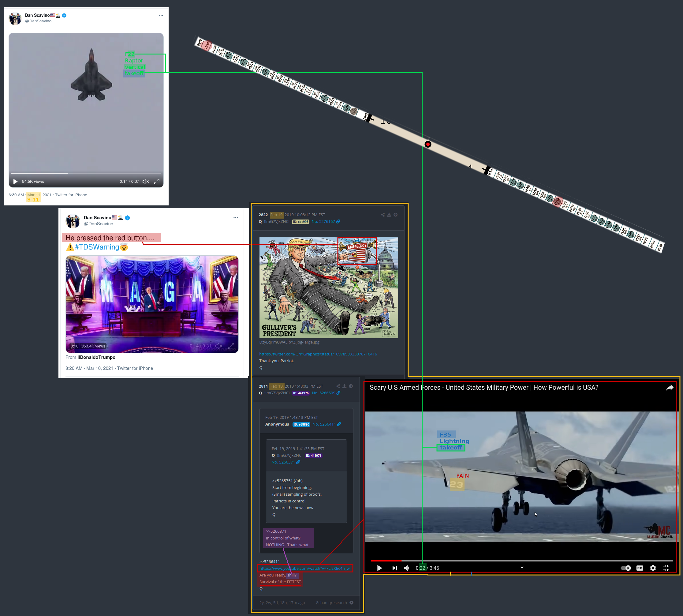Exit YouTube fullscreen mode
This screenshot has height=616, width=683.
pos(666,568)
